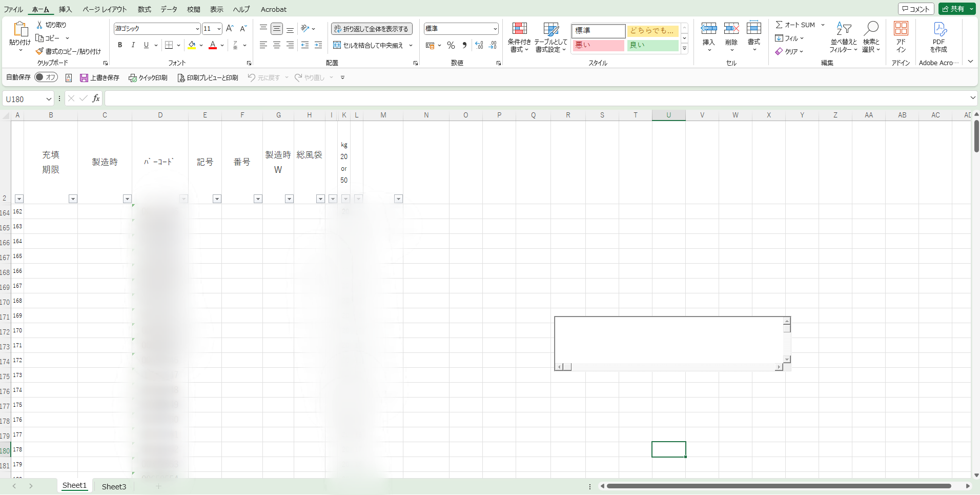980x495 pixels.
Task: Toggle the AutoSave (自動保存) switch
Action: pos(46,77)
